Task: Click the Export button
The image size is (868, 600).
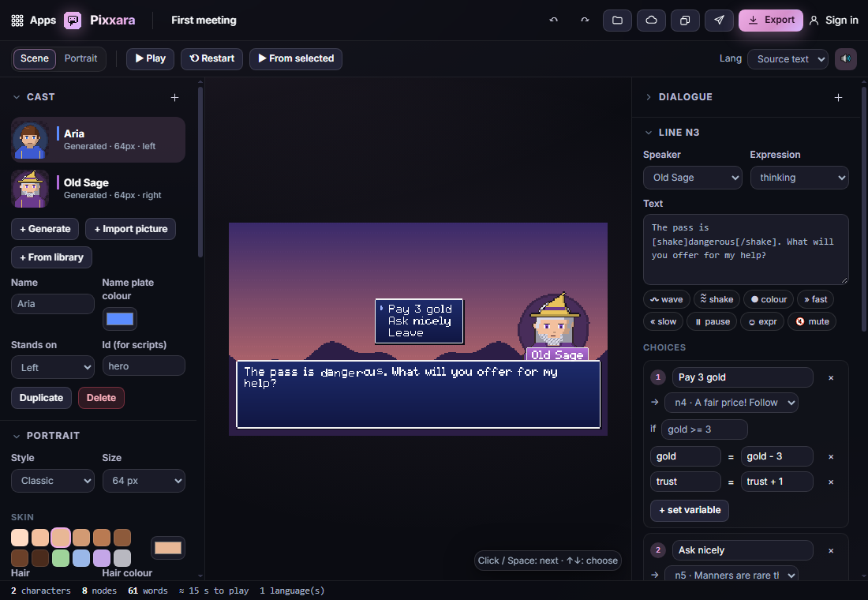Action: pyautogui.click(x=771, y=21)
